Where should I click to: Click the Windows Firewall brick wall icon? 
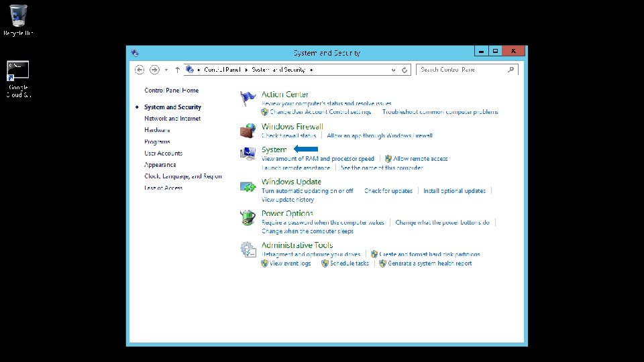[248, 131]
